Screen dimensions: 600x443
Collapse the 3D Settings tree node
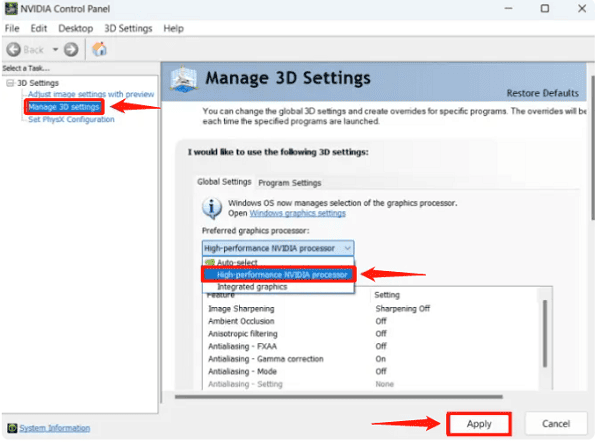point(9,82)
